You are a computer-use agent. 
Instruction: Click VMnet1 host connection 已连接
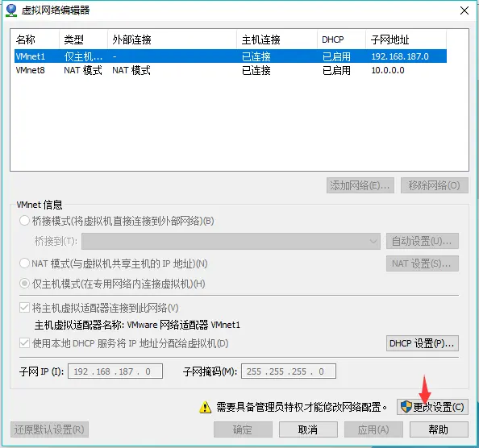point(256,56)
